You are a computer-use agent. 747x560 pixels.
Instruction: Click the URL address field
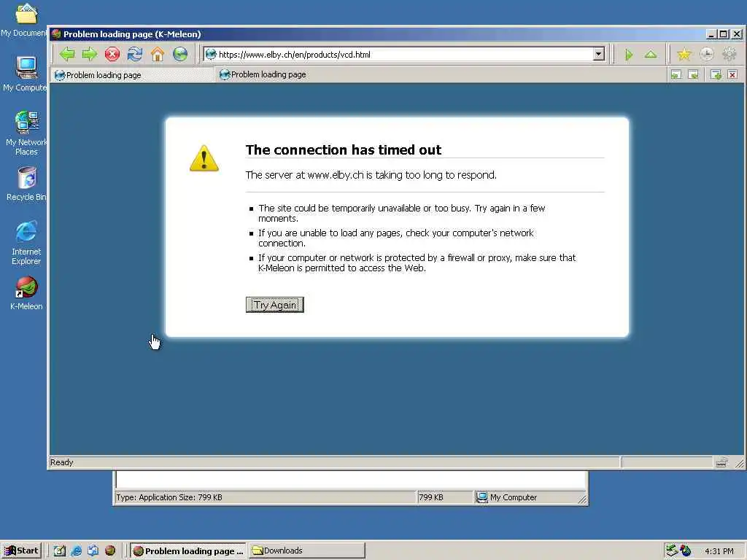(x=405, y=54)
